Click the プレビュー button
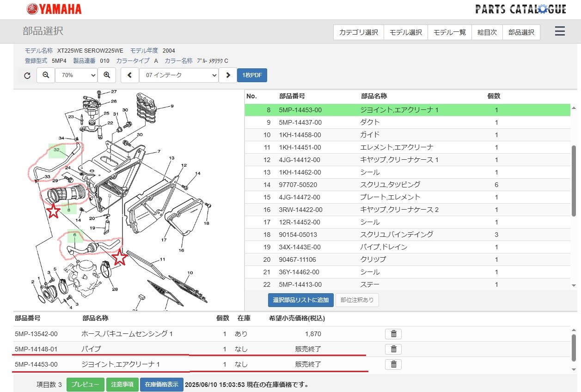Screen dimensions: 581x392 (x=86, y=384)
